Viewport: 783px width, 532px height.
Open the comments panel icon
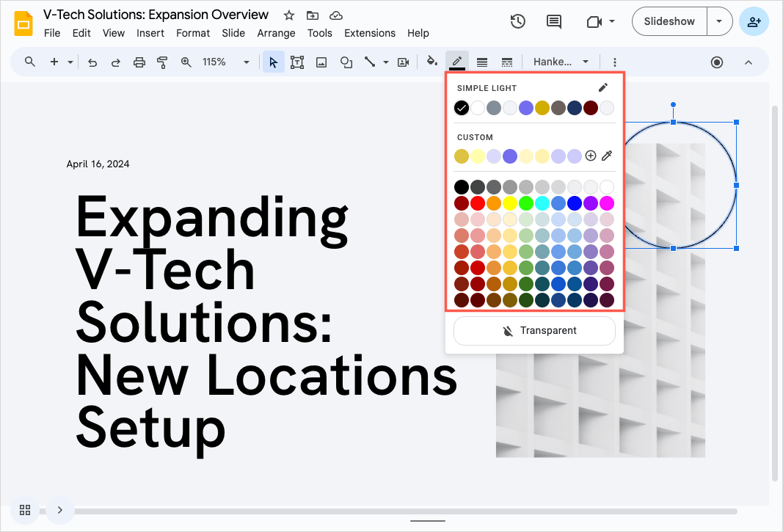tap(554, 21)
